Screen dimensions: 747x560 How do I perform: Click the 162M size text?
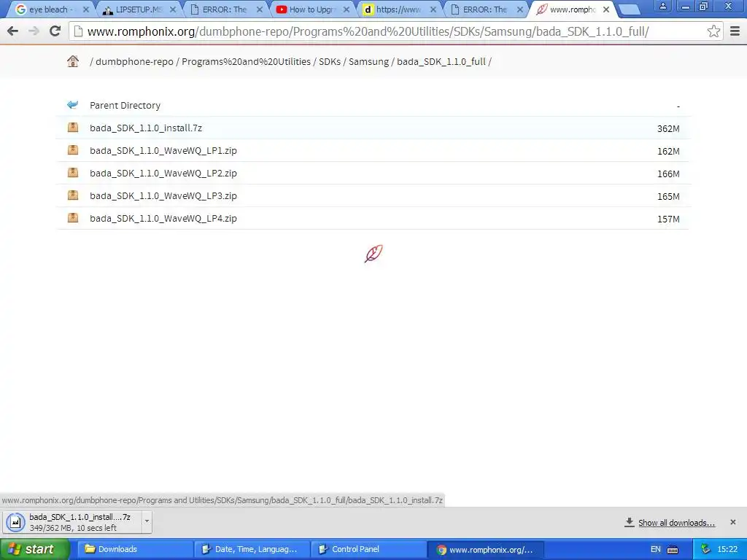(x=668, y=152)
